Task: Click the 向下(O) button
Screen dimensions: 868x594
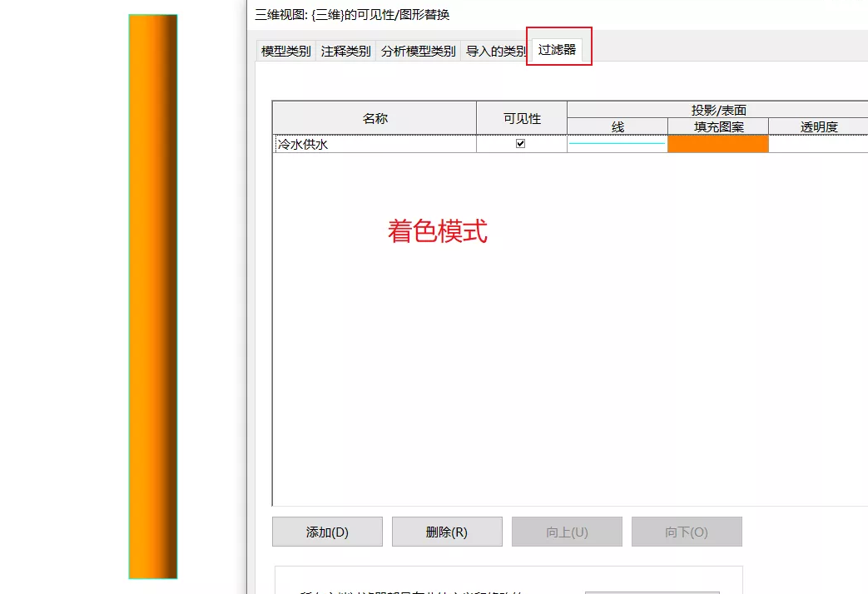Action: [x=687, y=532]
